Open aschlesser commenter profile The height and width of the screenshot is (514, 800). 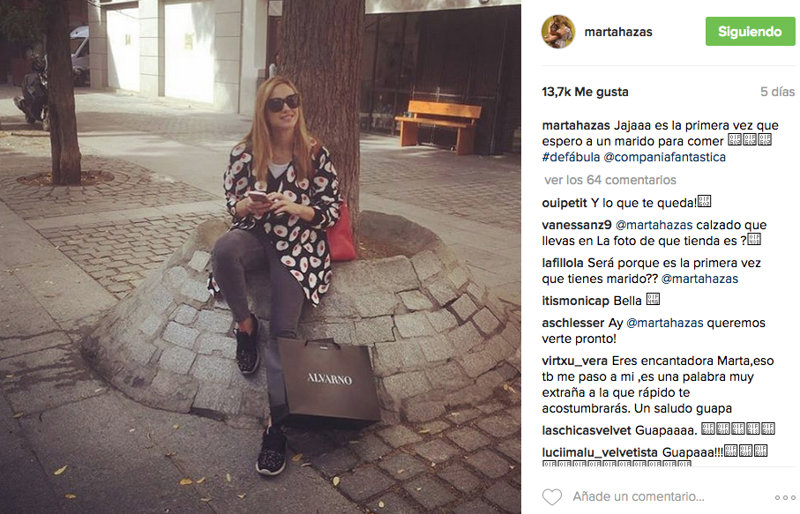coord(572,323)
